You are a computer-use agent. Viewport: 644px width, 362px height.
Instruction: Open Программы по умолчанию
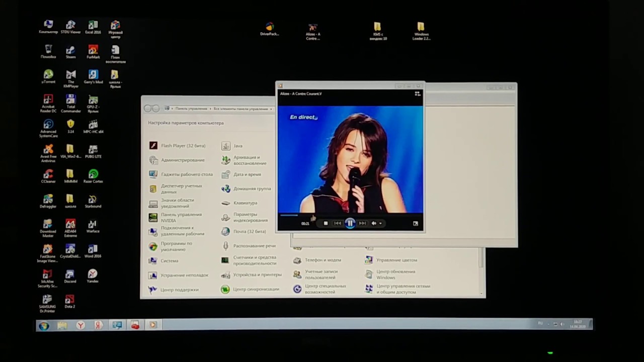point(171,246)
